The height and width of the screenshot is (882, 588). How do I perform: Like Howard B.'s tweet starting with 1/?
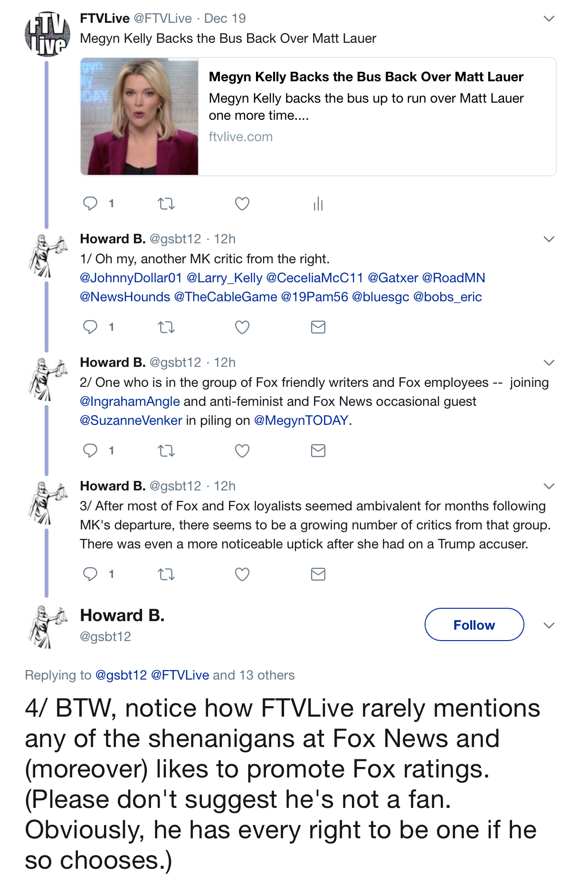(x=242, y=327)
